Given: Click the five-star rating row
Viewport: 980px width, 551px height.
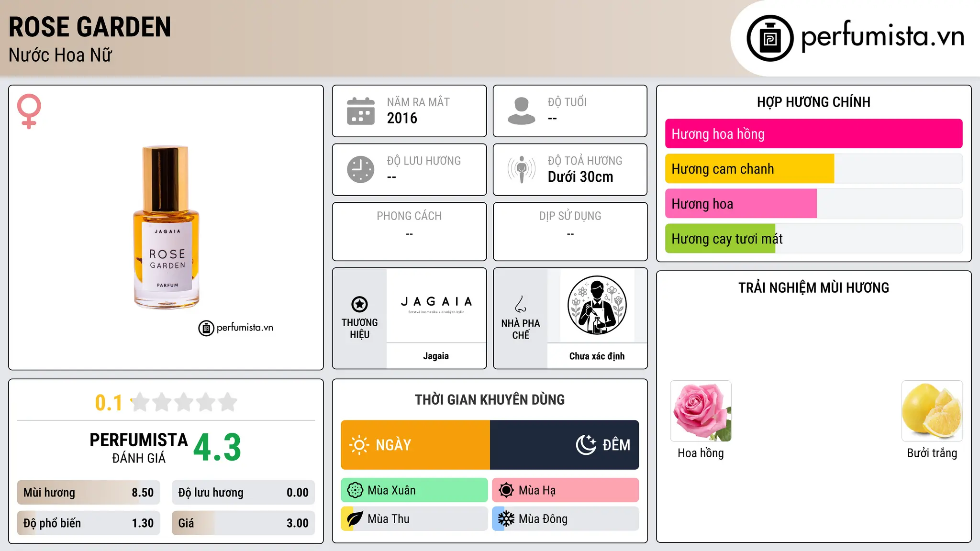Looking at the screenshot, I should 184,402.
